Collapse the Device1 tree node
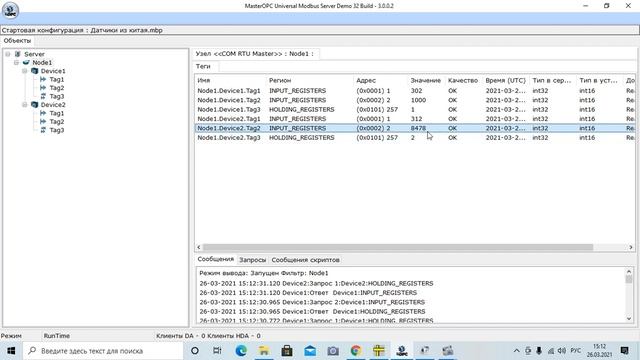This screenshot has height=360, width=640. click(x=24, y=71)
